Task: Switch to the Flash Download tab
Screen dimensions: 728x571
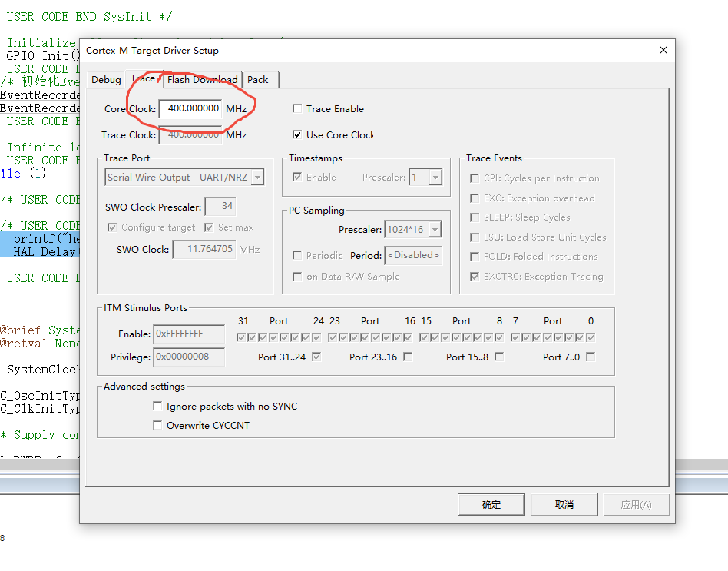Action: 203,79
